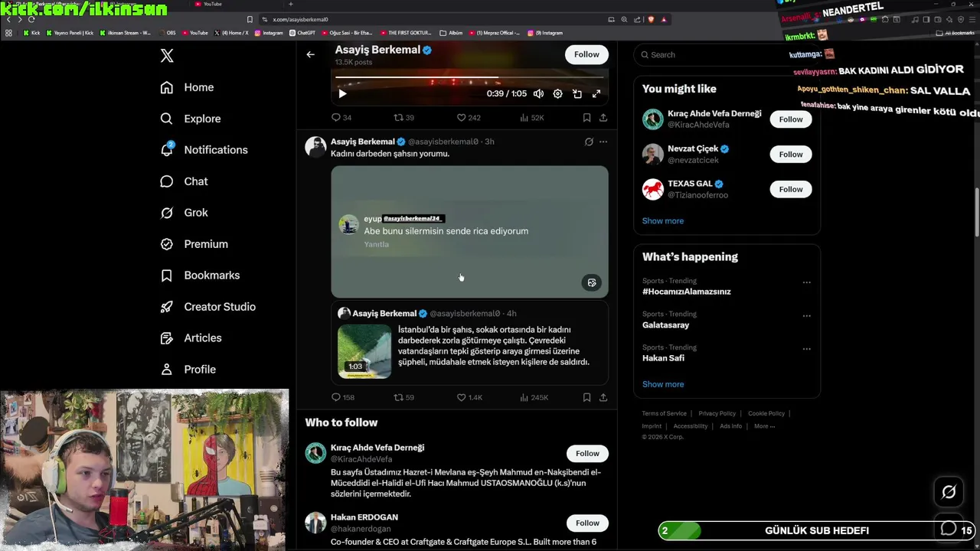Bookmark the post with 245K views

click(x=586, y=397)
